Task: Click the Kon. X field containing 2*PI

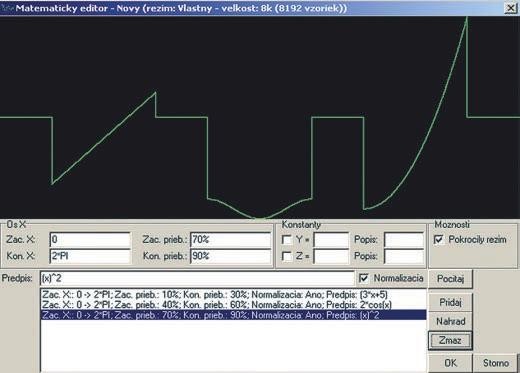Action: point(90,256)
